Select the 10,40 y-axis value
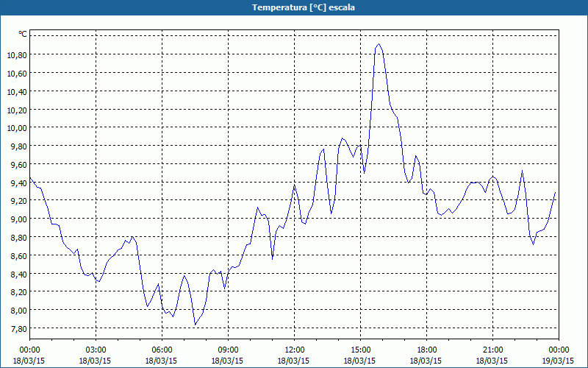The image size is (588, 368). coord(17,92)
